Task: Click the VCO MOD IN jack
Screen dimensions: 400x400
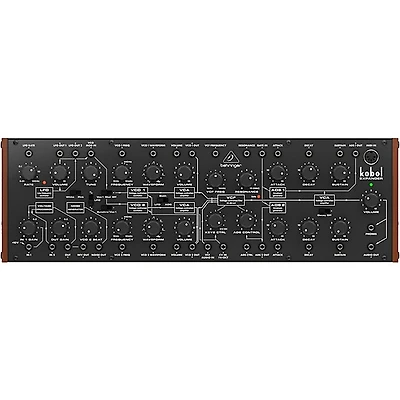Action: 90,154
